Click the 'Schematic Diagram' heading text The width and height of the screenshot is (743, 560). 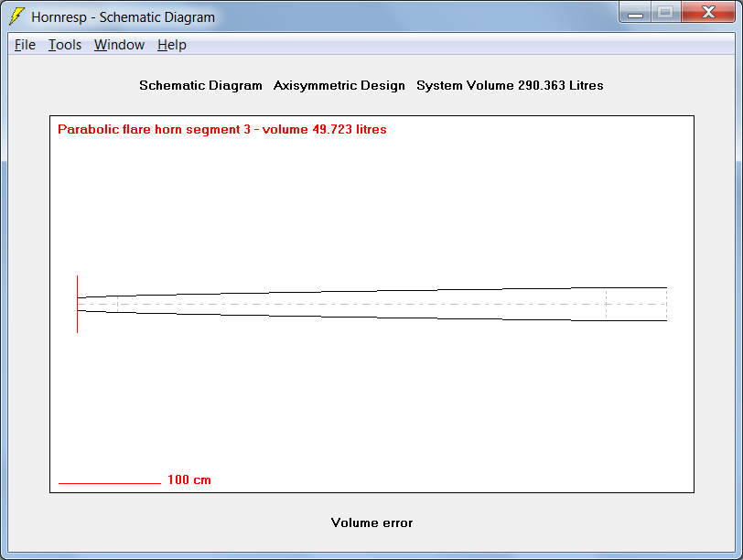point(200,85)
